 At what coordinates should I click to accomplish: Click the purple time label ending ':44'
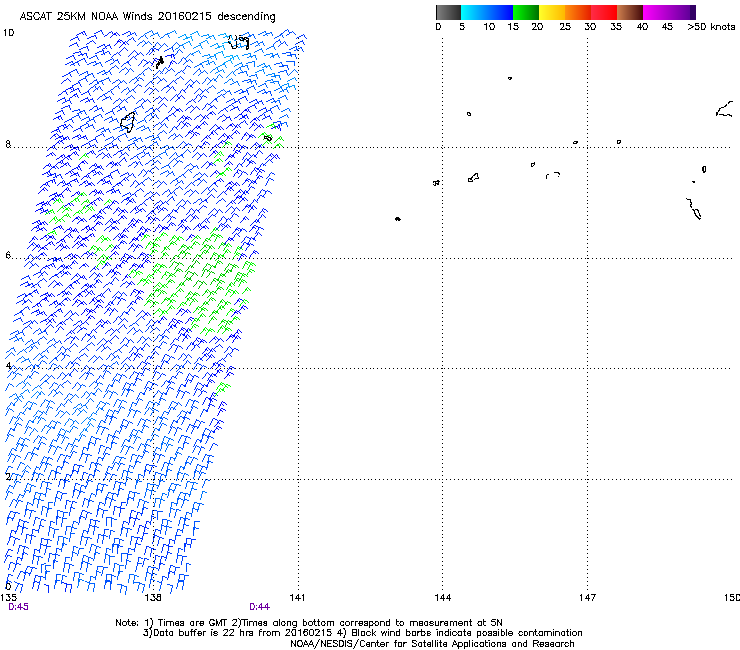260,607
